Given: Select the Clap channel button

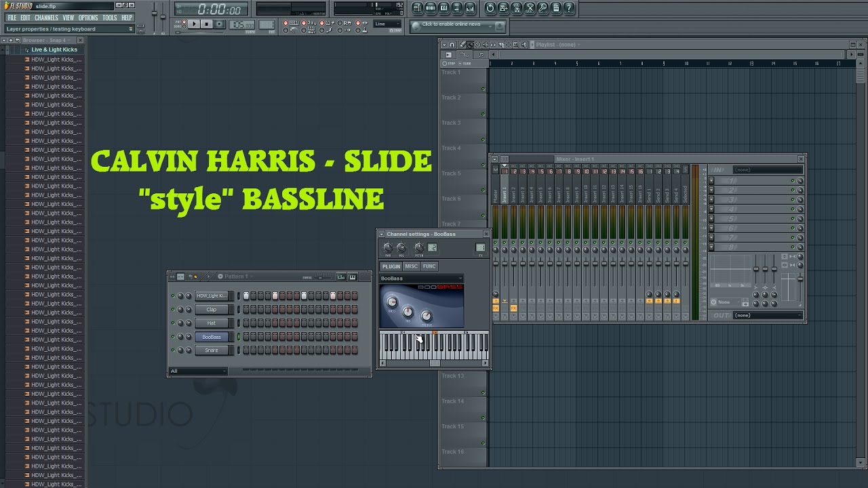Looking at the screenshot, I should [x=212, y=309].
